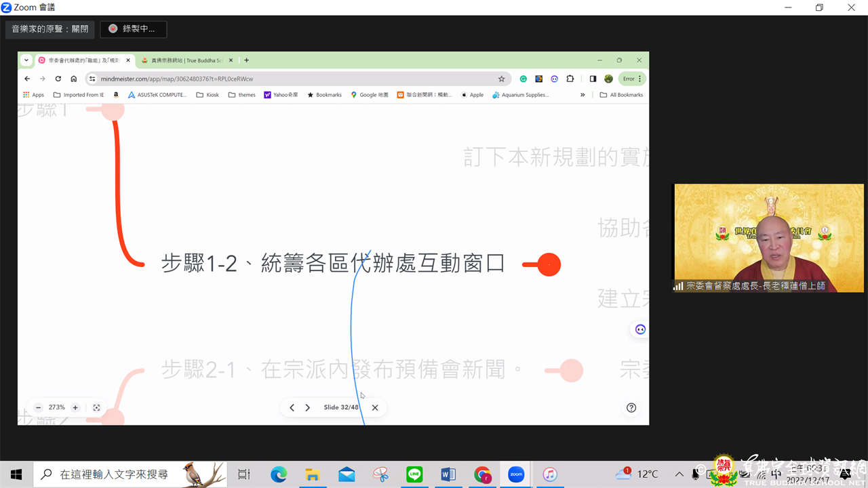Launch LINE from the Windows taskbar
This screenshot has height=488, width=868.
click(414, 474)
